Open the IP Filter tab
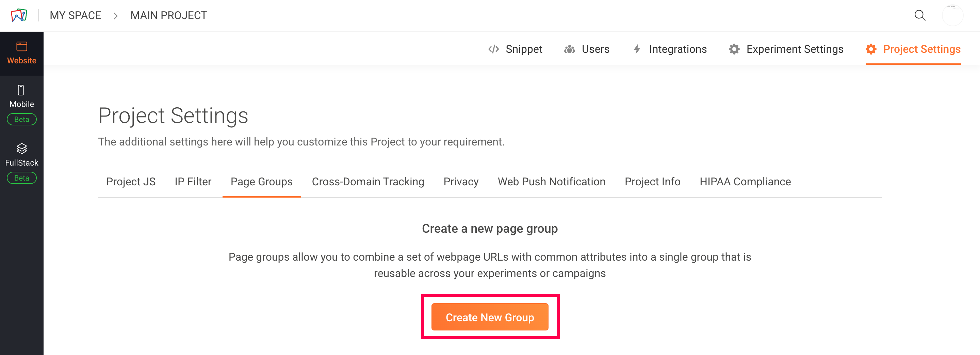 coord(193,182)
